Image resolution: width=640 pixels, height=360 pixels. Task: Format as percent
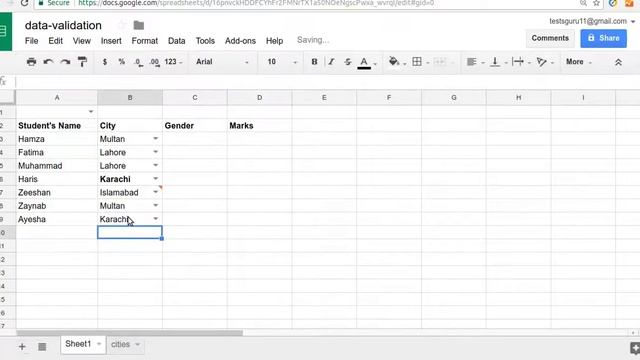(122, 62)
